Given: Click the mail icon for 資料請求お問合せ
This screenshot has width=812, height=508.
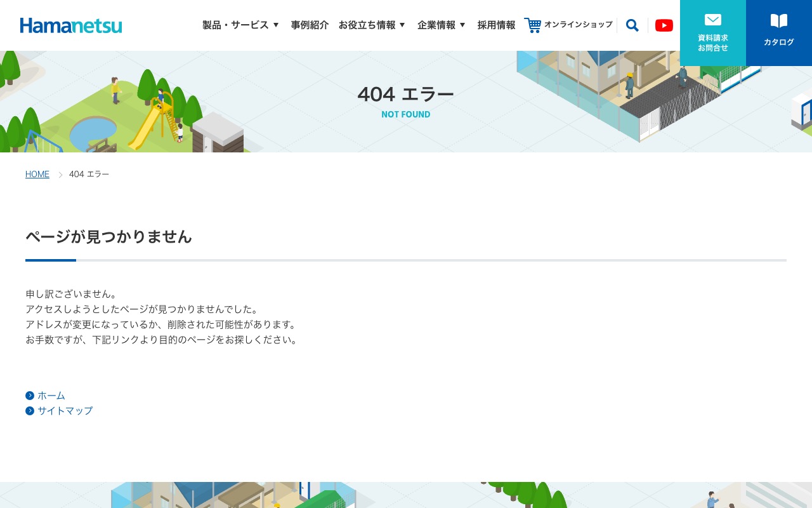Looking at the screenshot, I should pyautogui.click(x=713, y=20).
